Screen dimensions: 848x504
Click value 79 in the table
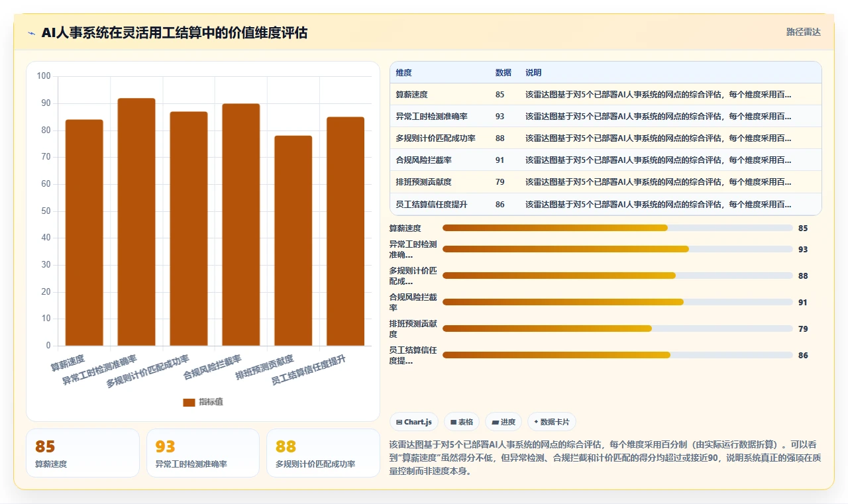click(x=500, y=181)
